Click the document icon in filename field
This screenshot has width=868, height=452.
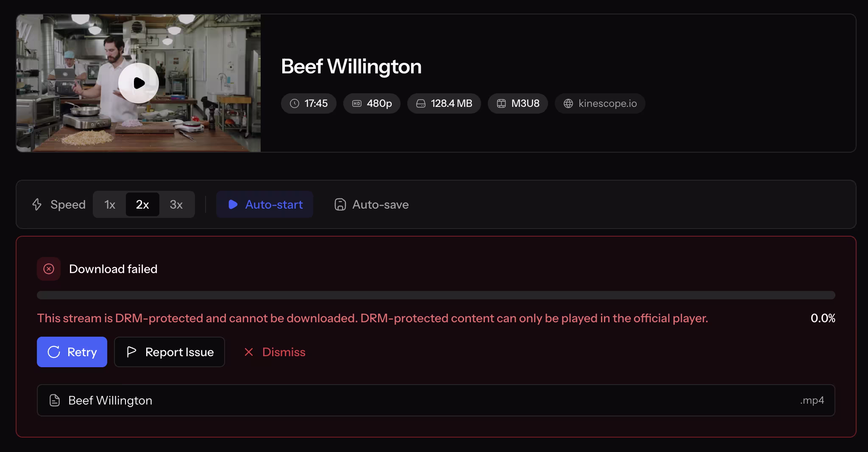55,400
